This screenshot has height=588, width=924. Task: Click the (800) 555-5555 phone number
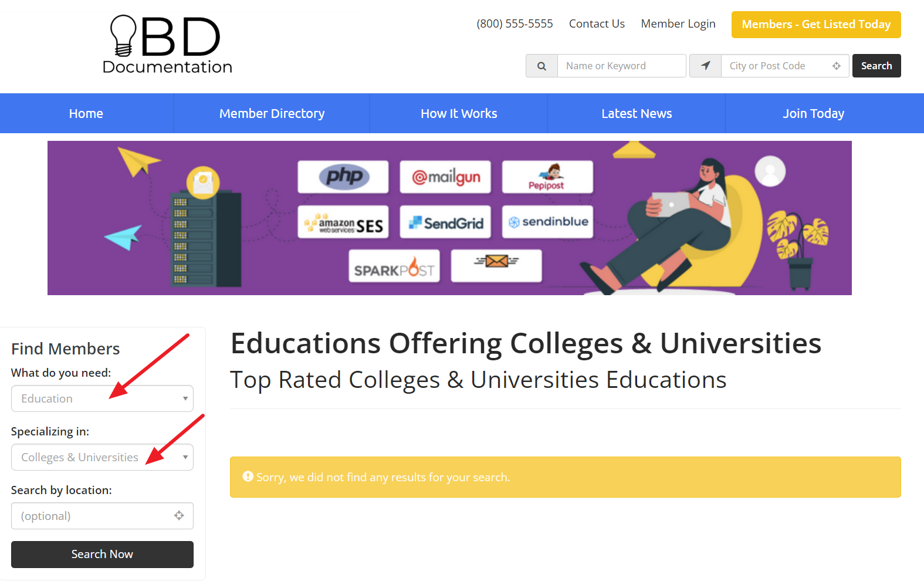tap(515, 23)
